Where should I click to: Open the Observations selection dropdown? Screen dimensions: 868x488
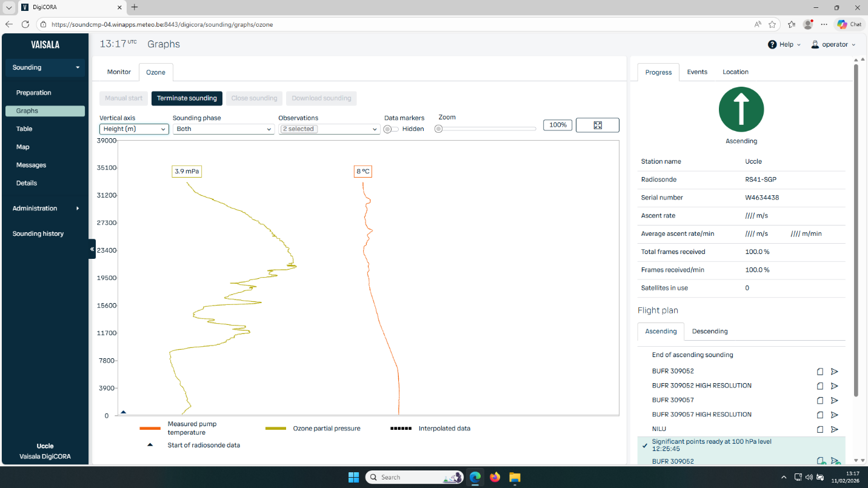pyautogui.click(x=329, y=129)
